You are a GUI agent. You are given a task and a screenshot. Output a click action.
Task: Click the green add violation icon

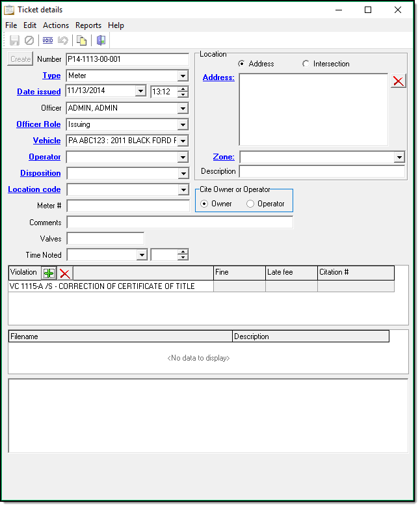49,273
